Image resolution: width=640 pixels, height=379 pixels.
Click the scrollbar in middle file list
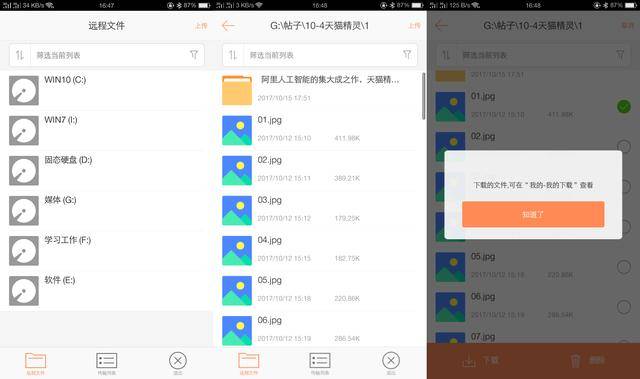click(424, 96)
